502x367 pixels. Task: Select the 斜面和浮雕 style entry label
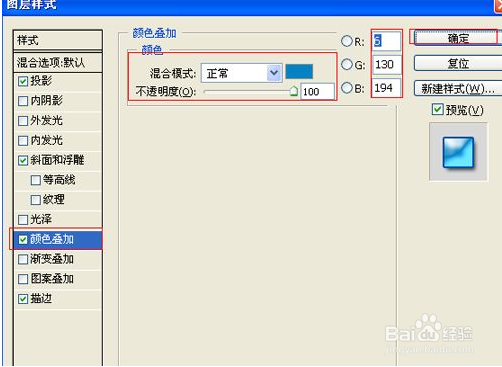pyautogui.click(x=57, y=160)
